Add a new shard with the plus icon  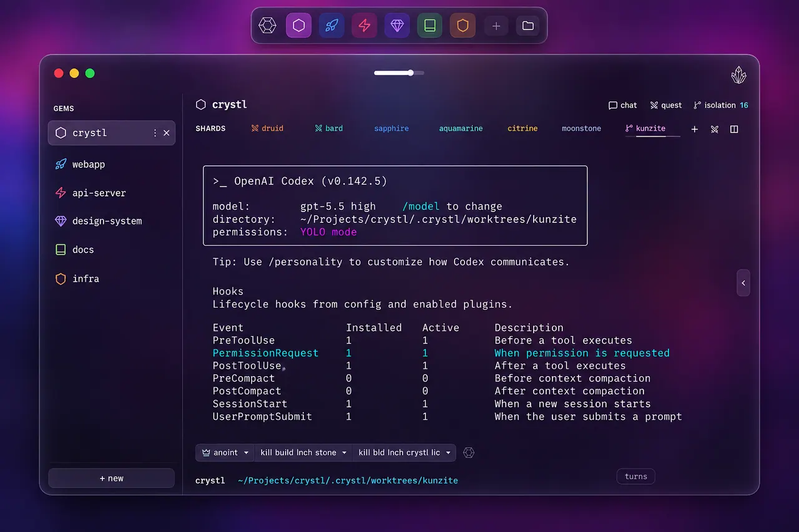[x=695, y=129]
